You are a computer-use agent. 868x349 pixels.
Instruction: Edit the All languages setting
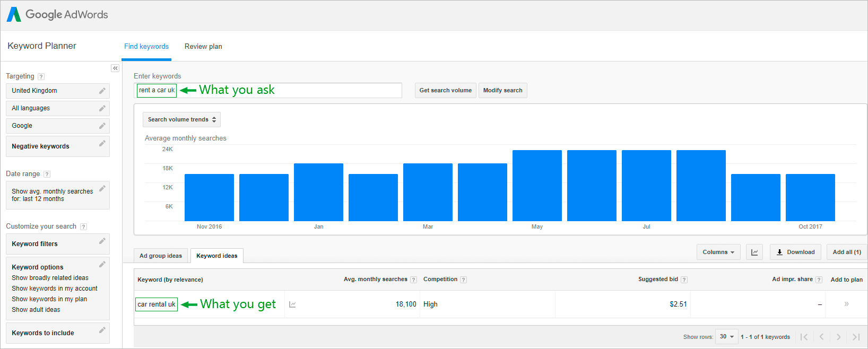coord(102,108)
